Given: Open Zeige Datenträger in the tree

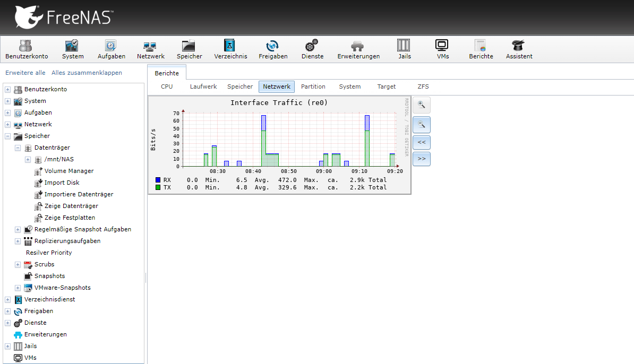Looking at the screenshot, I should tap(71, 206).
